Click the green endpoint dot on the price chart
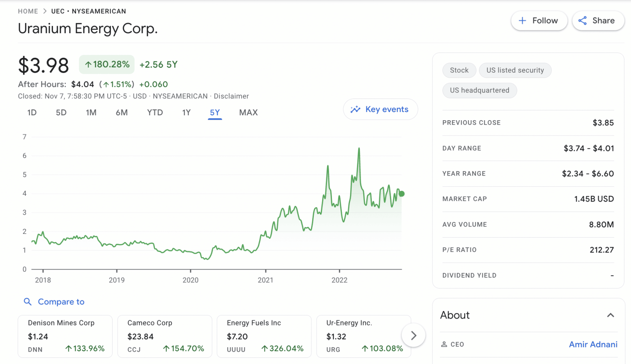This screenshot has width=631, height=364. (401, 193)
